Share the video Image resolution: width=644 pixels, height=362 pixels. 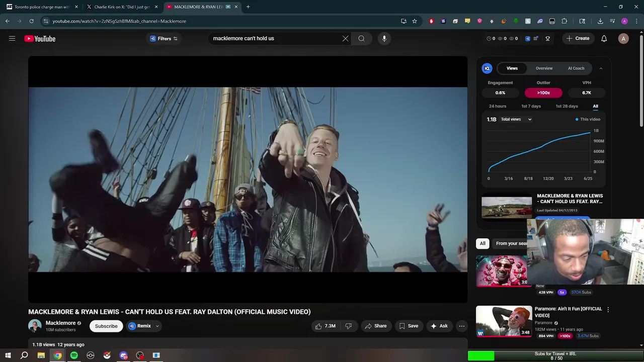376,326
